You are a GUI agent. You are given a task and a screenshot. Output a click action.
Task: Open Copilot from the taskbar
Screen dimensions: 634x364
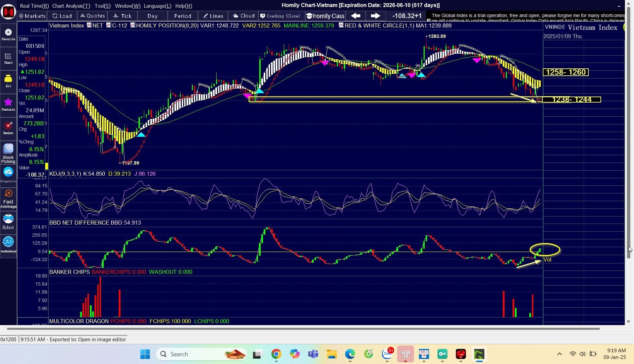pyautogui.click(x=295, y=354)
